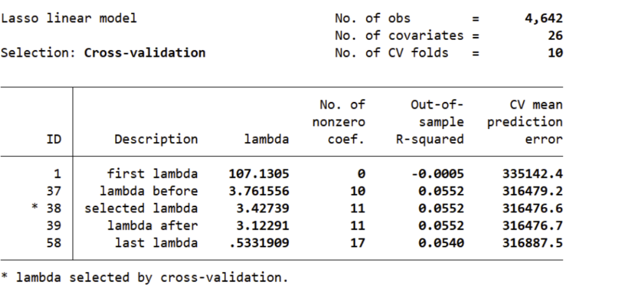Click the lambda column header
Image resolution: width=644 pixels, height=296 pixels.
(x=267, y=140)
